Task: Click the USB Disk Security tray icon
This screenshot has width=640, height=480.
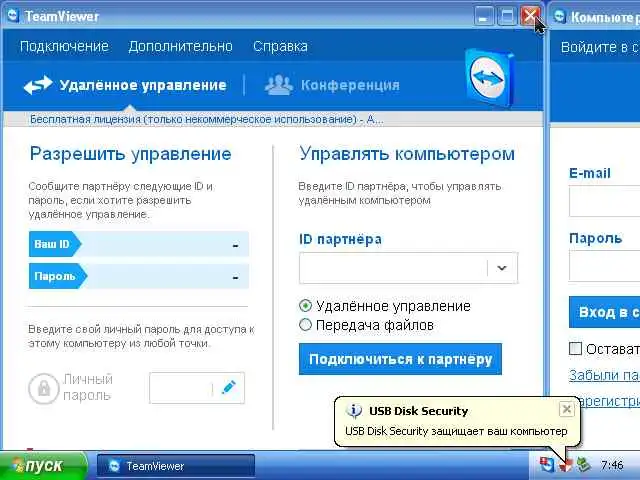Action: tap(566, 465)
